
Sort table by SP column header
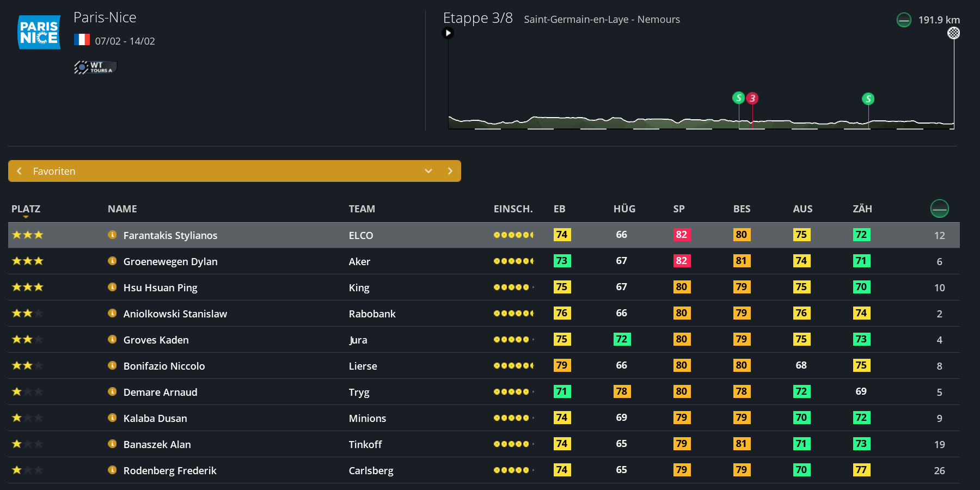click(x=678, y=209)
